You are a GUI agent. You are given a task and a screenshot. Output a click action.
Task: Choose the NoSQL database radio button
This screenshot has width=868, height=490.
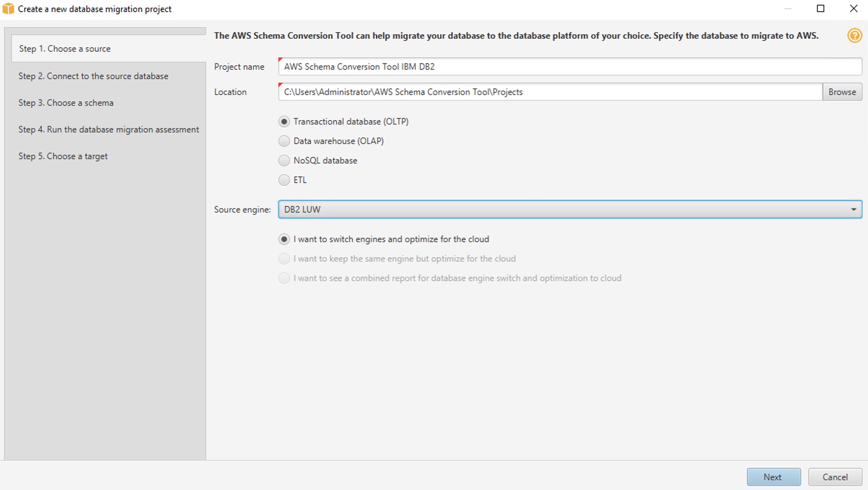tap(284, 161)
